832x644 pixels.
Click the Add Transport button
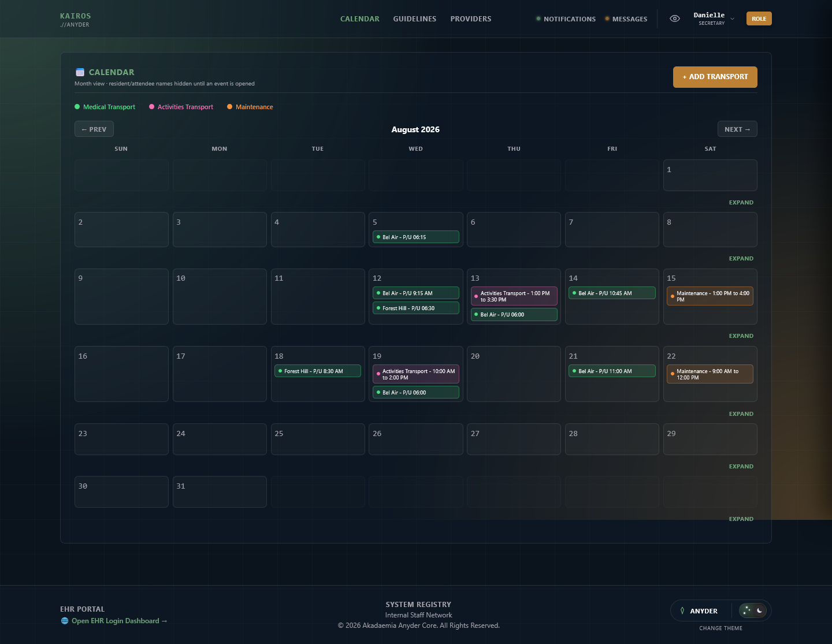tap(715, 77)
